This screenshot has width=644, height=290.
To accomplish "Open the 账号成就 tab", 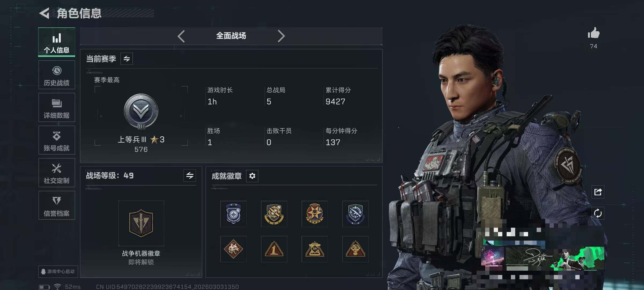I will pos(57,140).
